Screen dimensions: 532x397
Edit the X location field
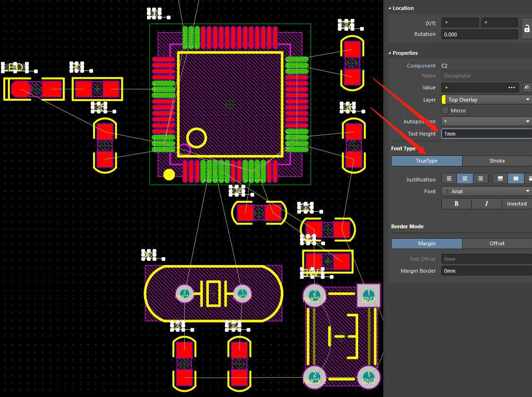point(460,23)
